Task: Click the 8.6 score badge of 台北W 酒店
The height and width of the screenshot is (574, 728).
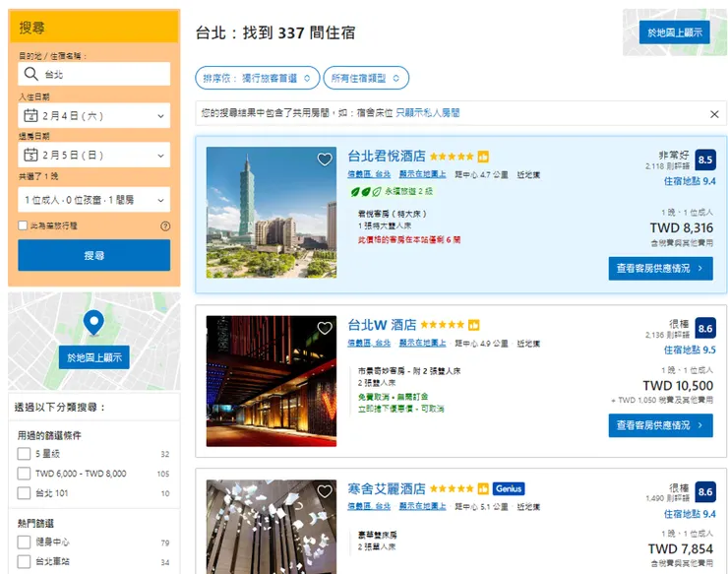Action: click(x=705, y=328)
